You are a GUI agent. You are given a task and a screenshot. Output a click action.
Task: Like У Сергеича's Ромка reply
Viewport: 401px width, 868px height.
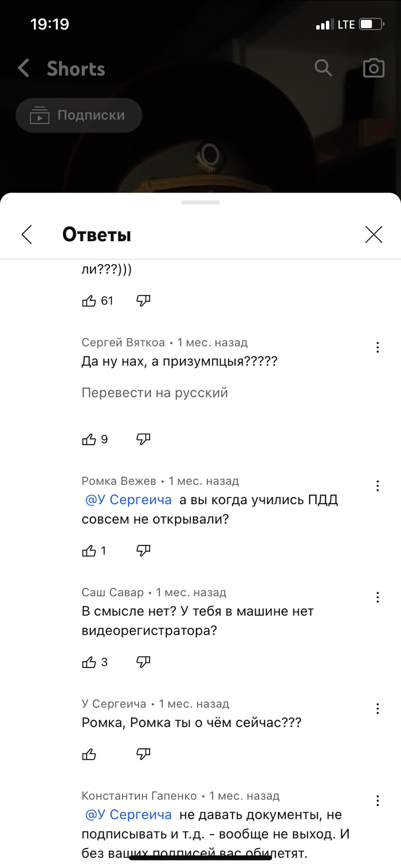tap(89, 753)
